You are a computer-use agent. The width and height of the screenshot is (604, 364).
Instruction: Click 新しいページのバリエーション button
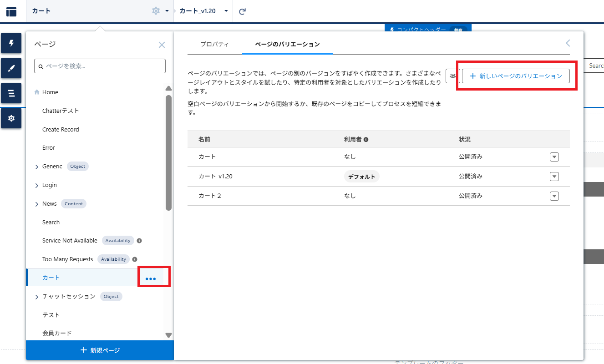516,76
